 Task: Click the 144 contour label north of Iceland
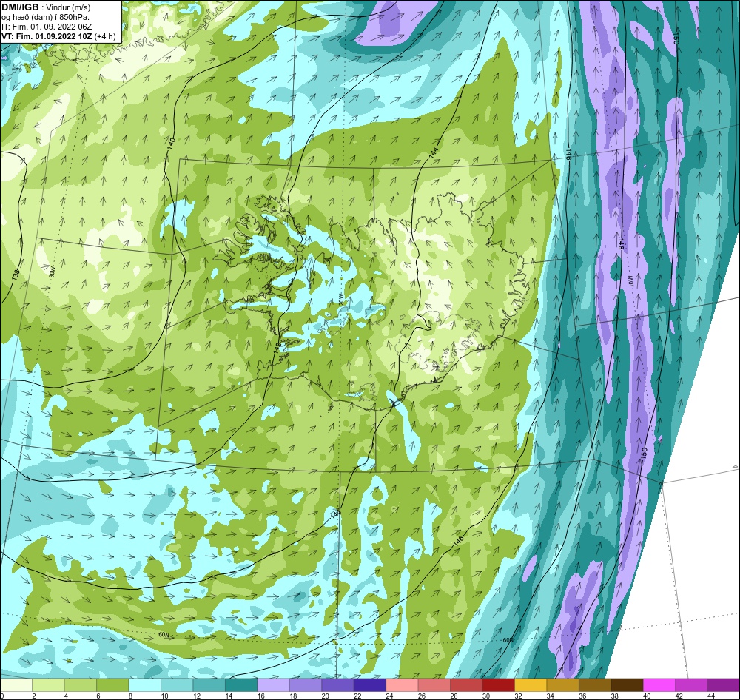tap(434, 152)
